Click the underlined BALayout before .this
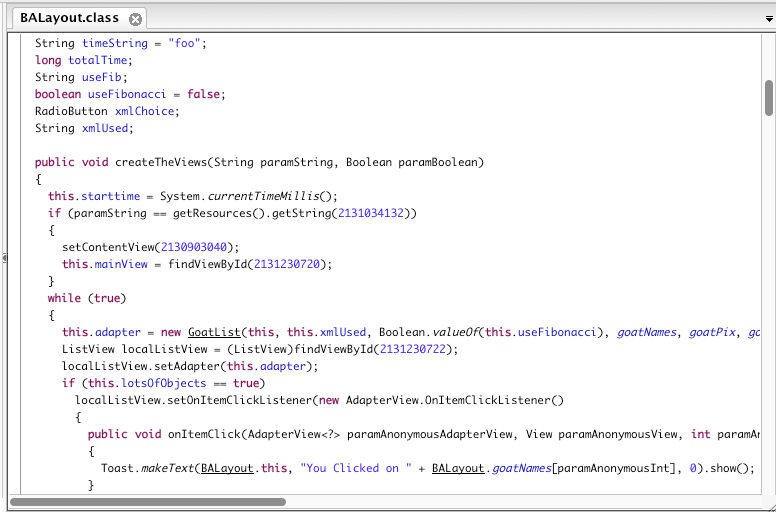776x512 pixels. tap(227, 468)
